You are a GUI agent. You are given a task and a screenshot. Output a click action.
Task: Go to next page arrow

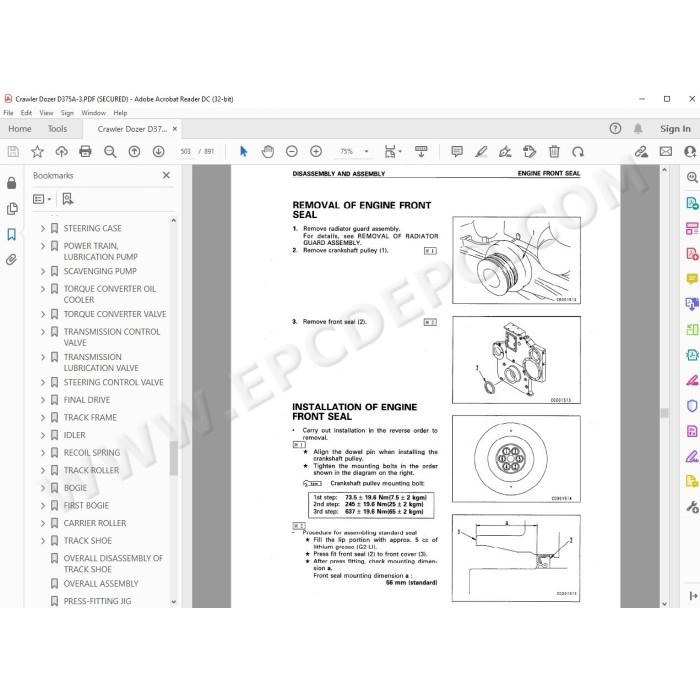[158, 152]
